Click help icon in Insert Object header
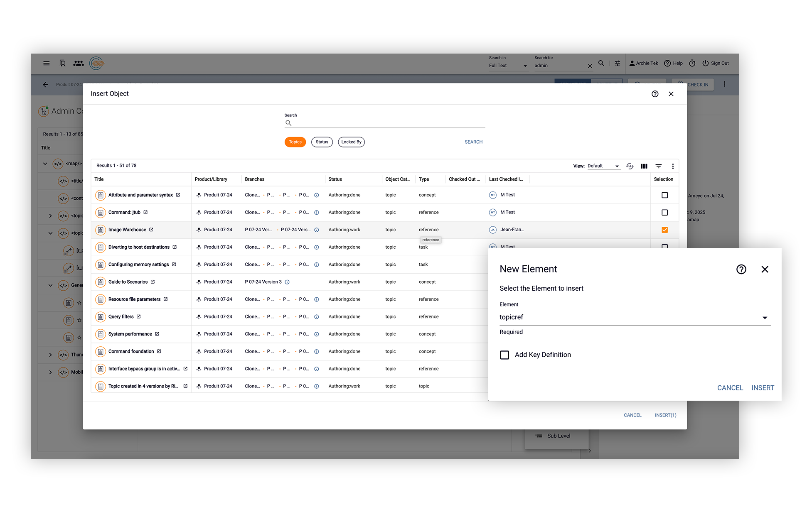812x512 pixels. pos(655,94)
